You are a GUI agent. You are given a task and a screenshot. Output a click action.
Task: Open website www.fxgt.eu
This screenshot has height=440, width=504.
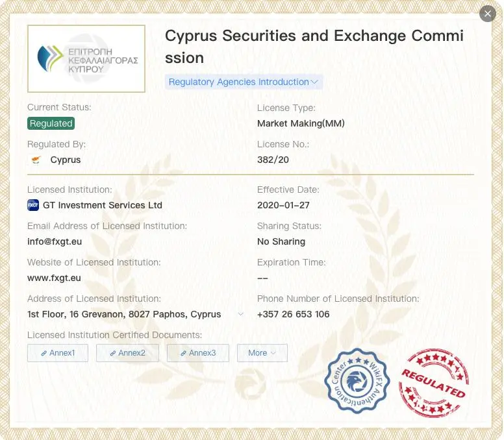click(x=54, y=278)
